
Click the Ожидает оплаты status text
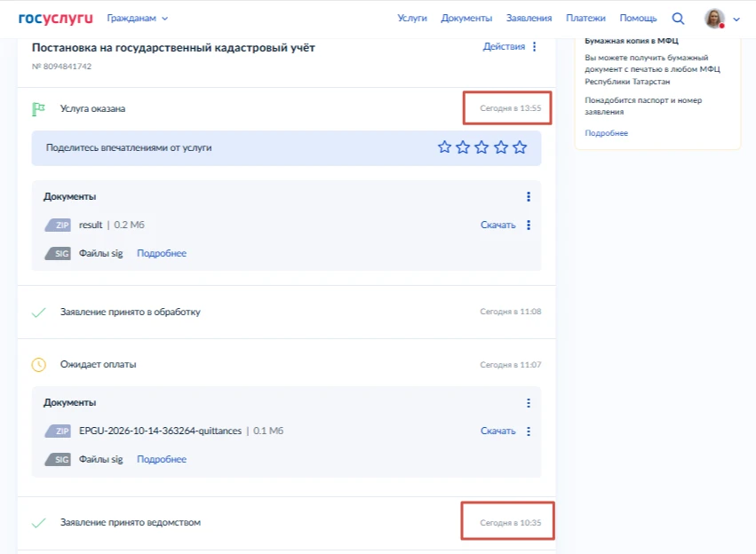coord(98,365)
